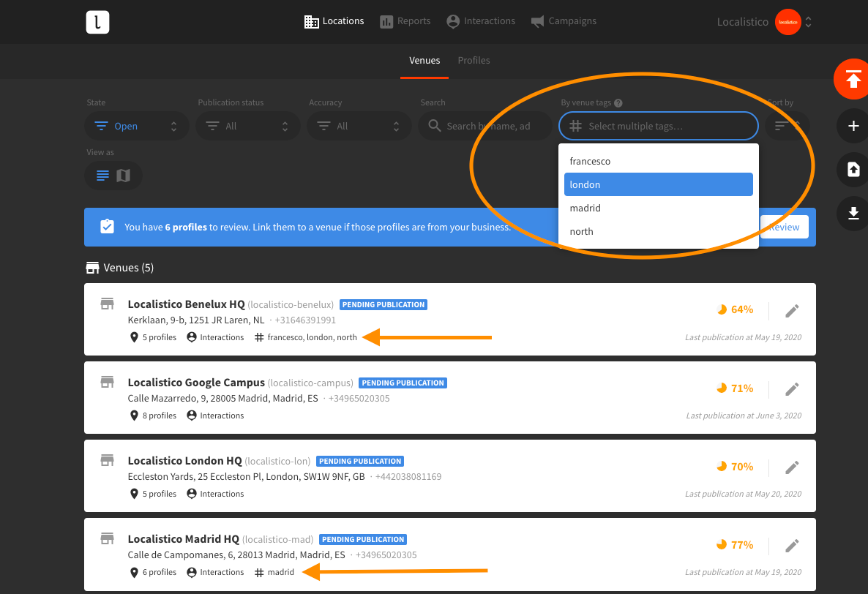The image size is (868, 594).
Task: Open the Publication status dropdown
Action: (x=248, y=126)
